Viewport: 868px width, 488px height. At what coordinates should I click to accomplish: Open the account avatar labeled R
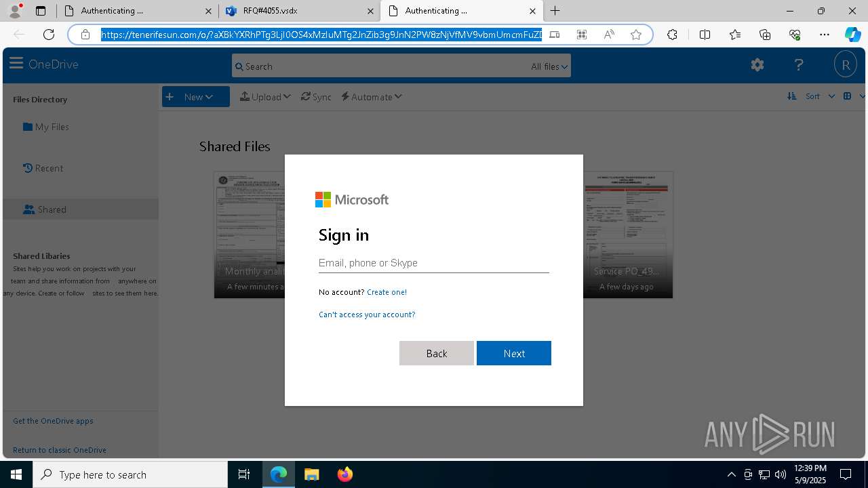(846, 65)
